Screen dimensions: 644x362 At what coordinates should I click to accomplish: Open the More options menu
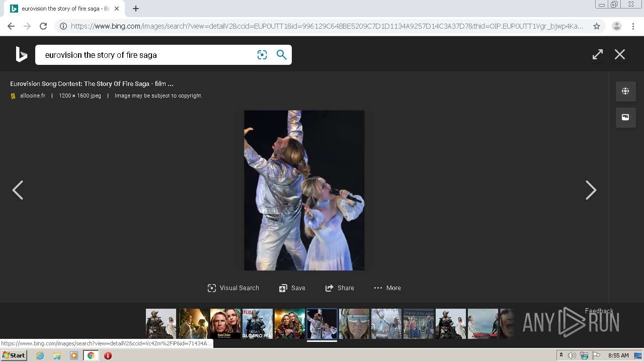pos(387,288)
